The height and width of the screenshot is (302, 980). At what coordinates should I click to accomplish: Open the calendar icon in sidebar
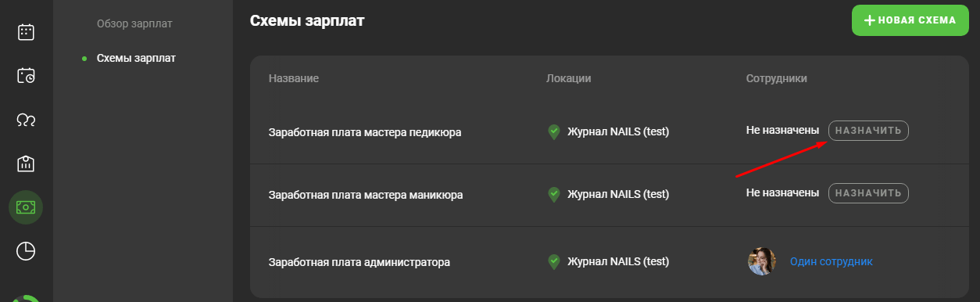(26, 32)
